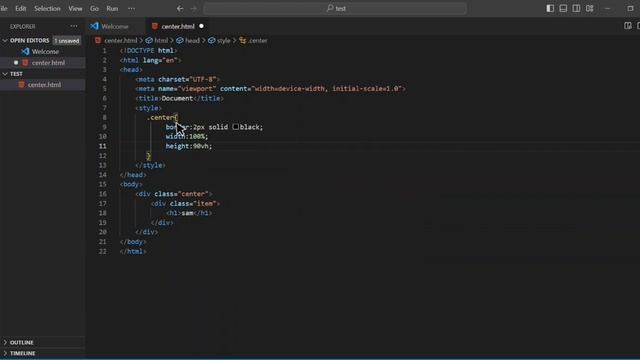This screenshot has height=360, width=640.
Task: Click line number 11 in the gutter
Action: click(102, 146)
